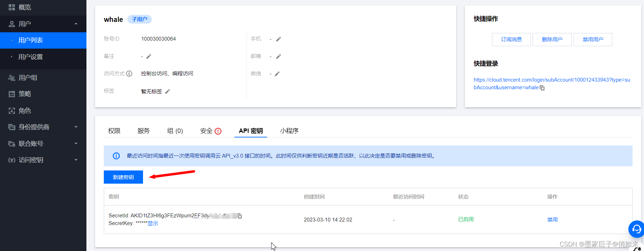Click 禁用 link in key row
This screenshot has width=644, height=251.
[x=552, y=219]
